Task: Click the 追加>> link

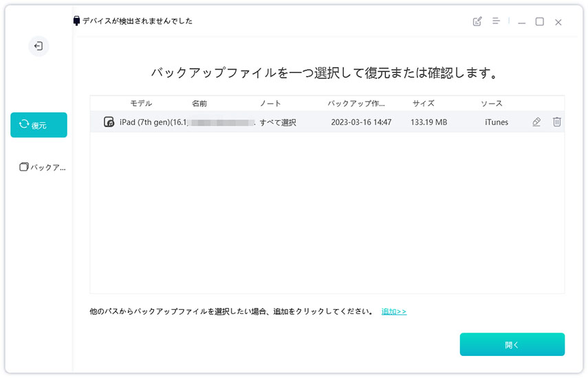Action: click(x=394, y=312)
